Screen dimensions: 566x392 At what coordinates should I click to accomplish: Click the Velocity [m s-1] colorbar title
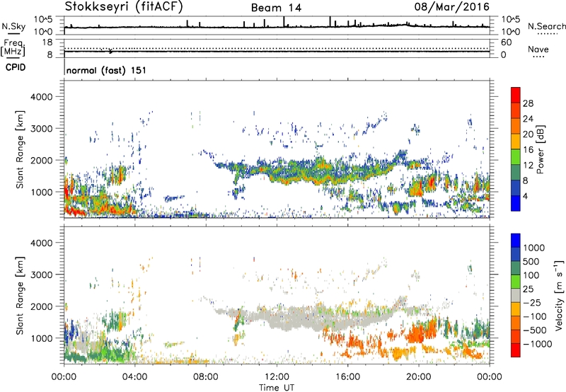[x=559, y=295]
